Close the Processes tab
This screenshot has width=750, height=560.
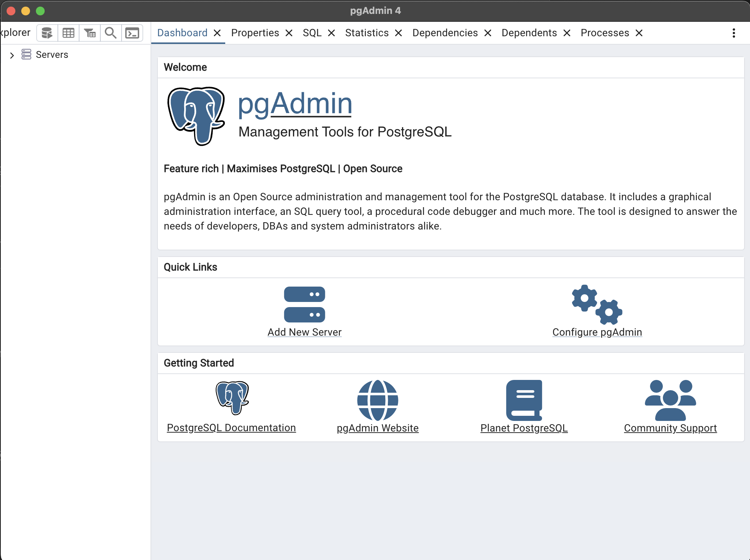pos(639,33)
